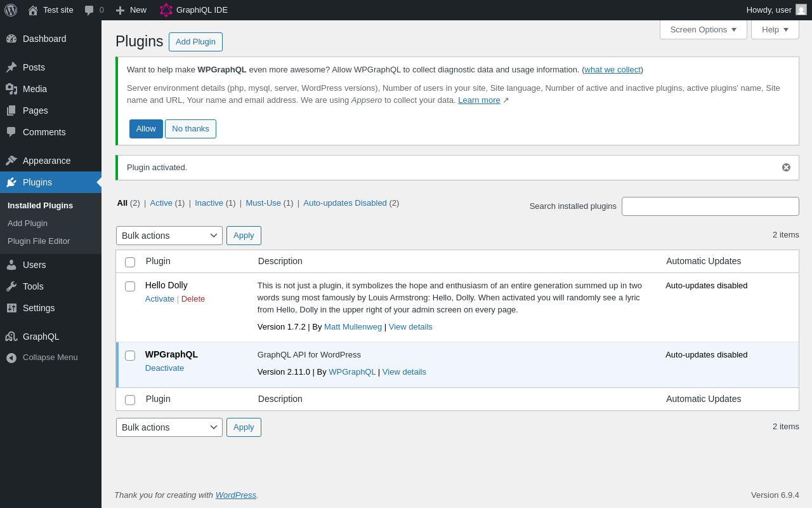The image size is (812, 508).
Task: Focus the Search installed plugins field
Action: 710,206
